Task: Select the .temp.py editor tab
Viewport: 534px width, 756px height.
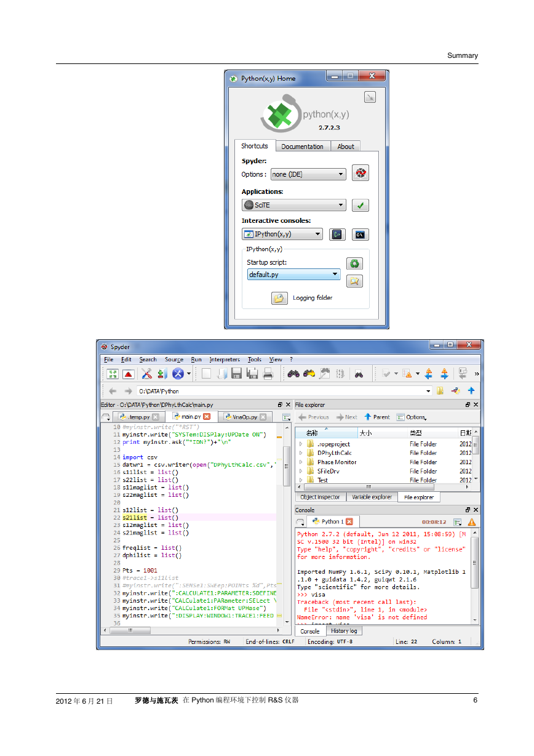Action: click(x=138, y=417)
